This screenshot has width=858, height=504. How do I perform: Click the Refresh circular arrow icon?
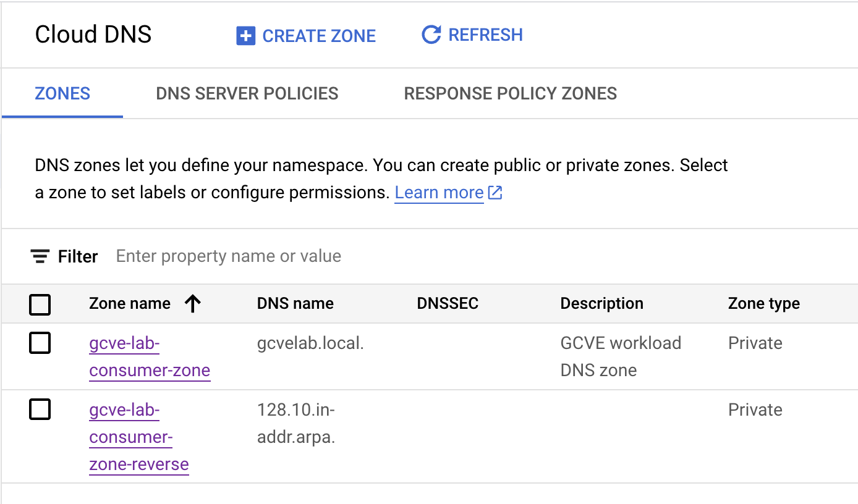coord(431,35)
